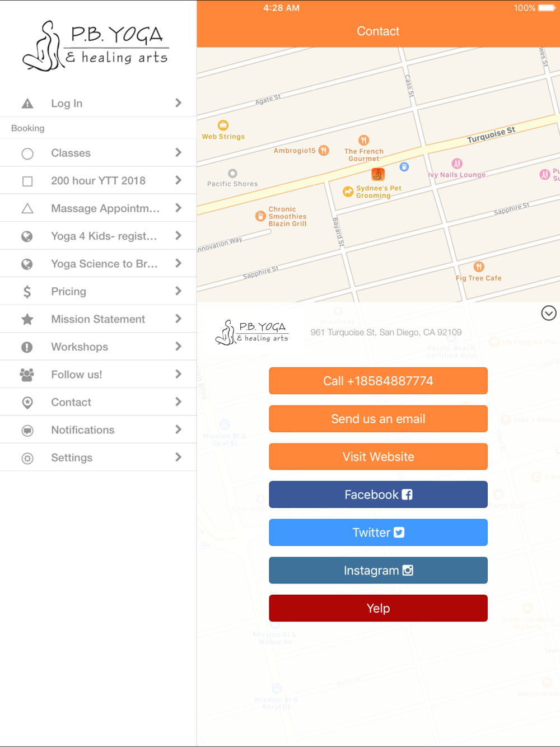
Task: Tap the Ambrogio15 restaurant marker
Action: click(324, 150)
